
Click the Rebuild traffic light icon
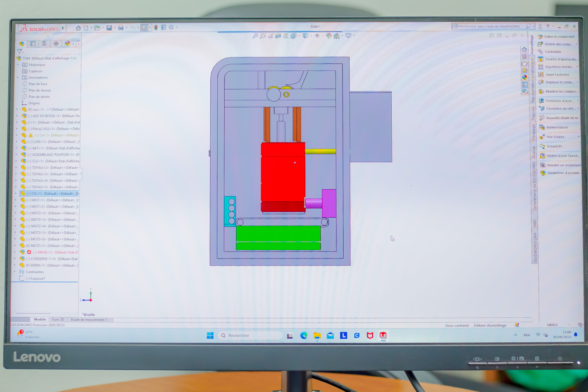tap(156, 28)
